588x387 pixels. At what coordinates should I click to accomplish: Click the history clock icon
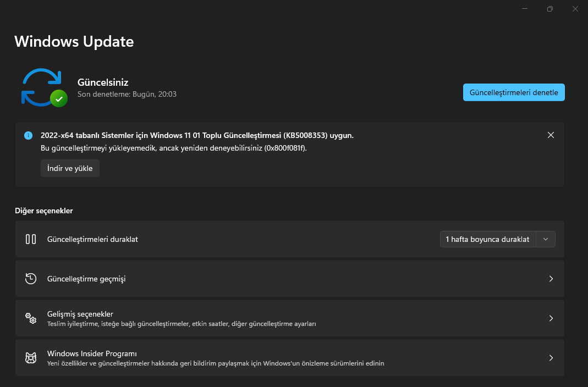tap(31, 279)
